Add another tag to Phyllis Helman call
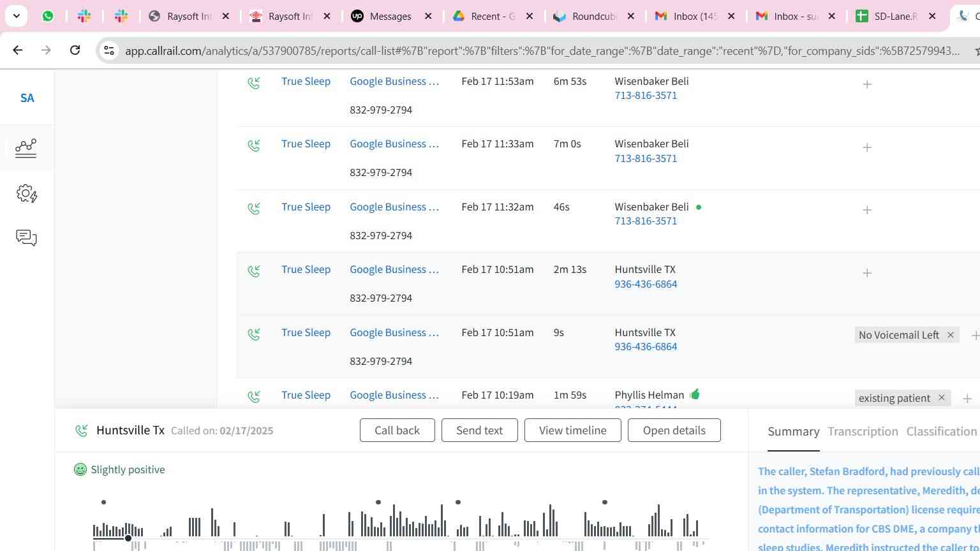Viewport: 980px width, 551px height. [967, 399]
